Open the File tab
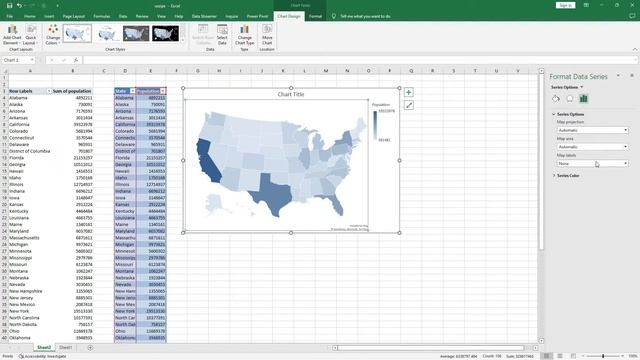Image resolution: width=640 pixels, height=360 pixels. click(9, 16)
